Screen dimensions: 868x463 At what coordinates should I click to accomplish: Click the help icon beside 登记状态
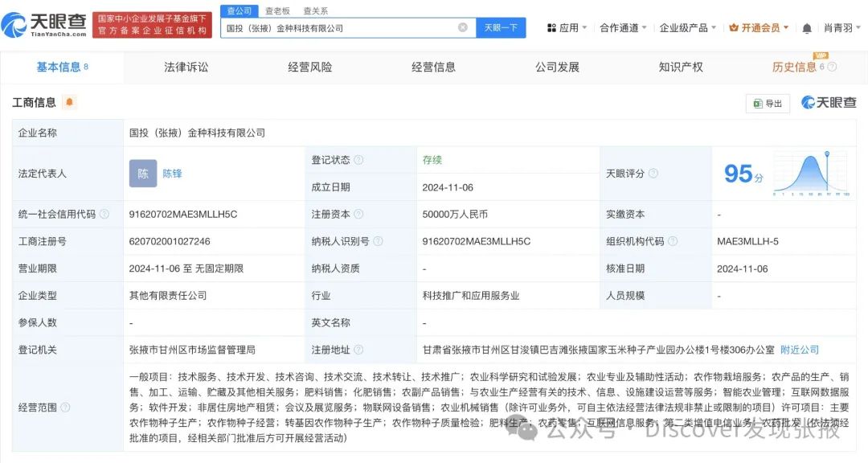[359, 159]
